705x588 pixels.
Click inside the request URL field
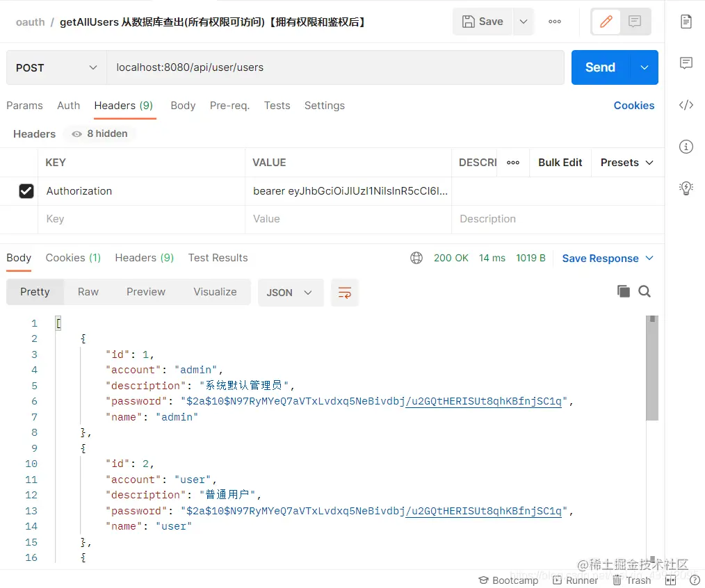[x=335, y=67]
